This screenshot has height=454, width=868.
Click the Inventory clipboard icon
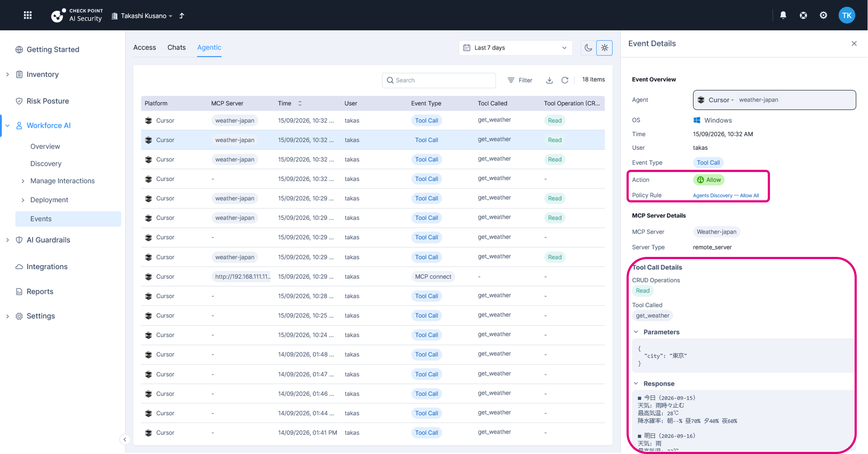click(x=19, y=74)
